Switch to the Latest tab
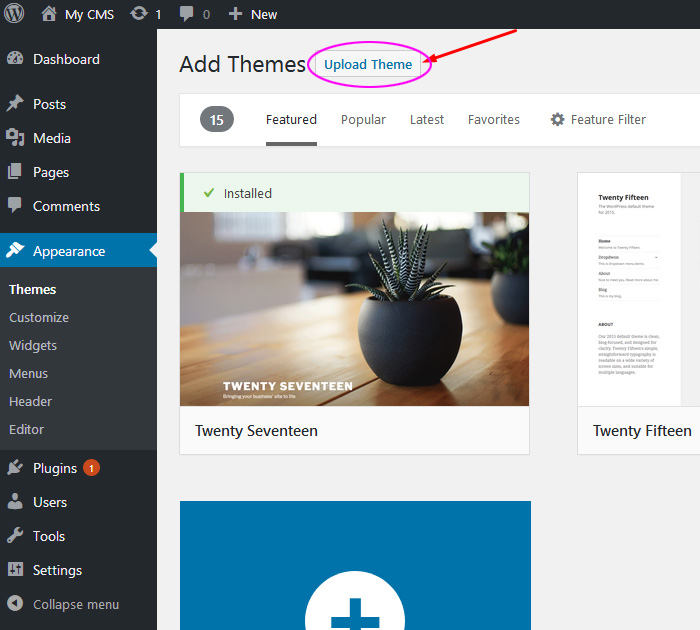The width and height of the screenshot is (700, 630). (x=427, y=119)
